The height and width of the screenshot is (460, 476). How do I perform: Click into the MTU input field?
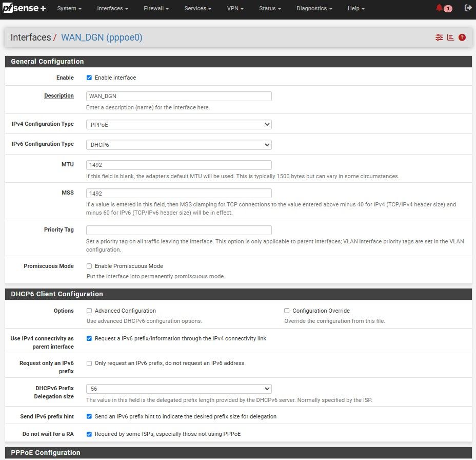click(x=179, y=165)
